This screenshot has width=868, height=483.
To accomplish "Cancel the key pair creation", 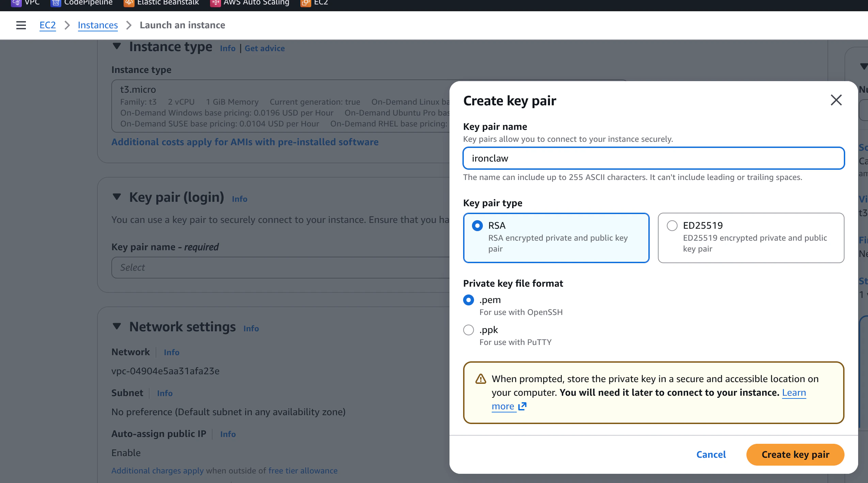I will point(711,454).
